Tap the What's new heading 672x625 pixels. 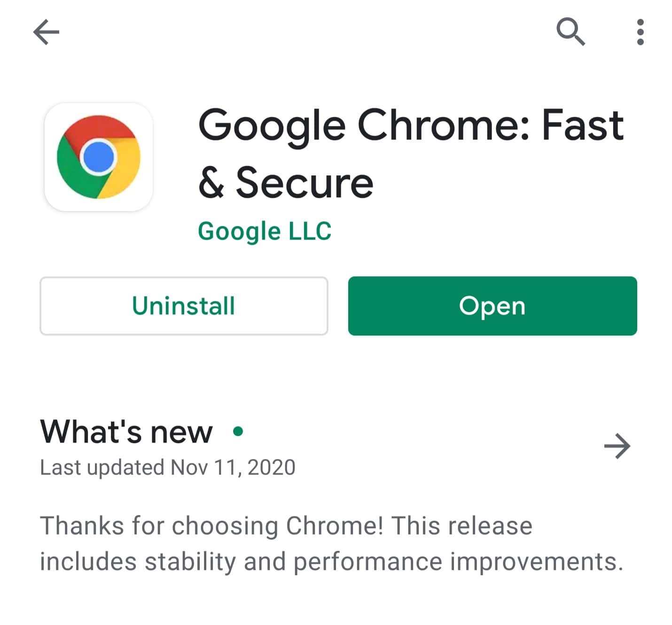click(x=126, y=431)
